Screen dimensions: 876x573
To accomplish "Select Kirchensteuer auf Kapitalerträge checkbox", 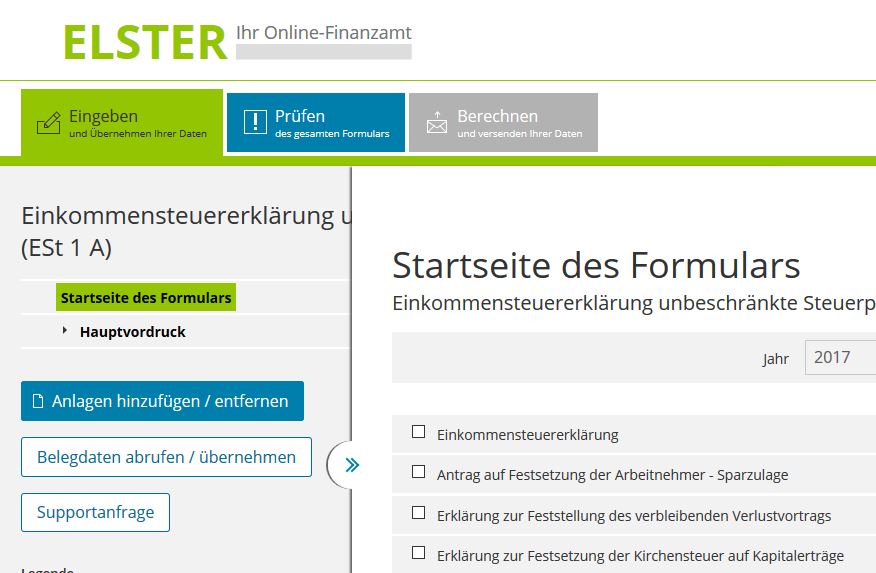I will [x=418, y=553].
